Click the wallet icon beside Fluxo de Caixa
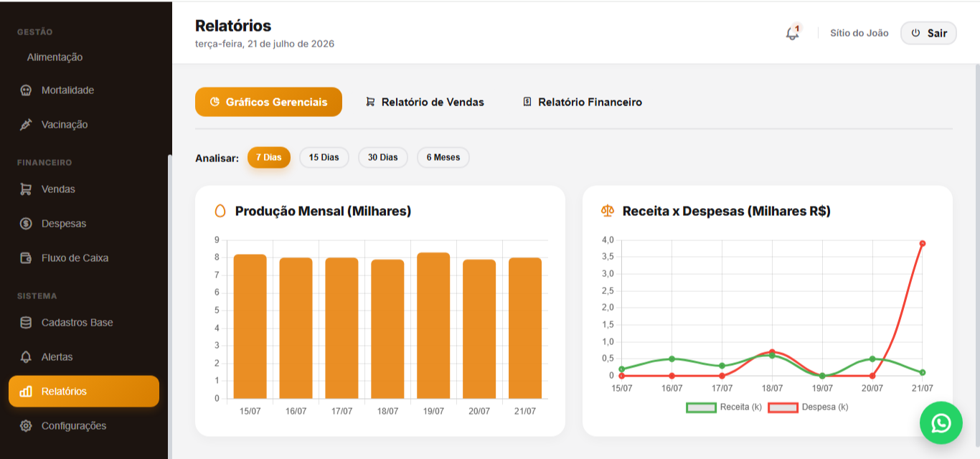The height and width of the screenshot is (459, 980). pos(26,258)
